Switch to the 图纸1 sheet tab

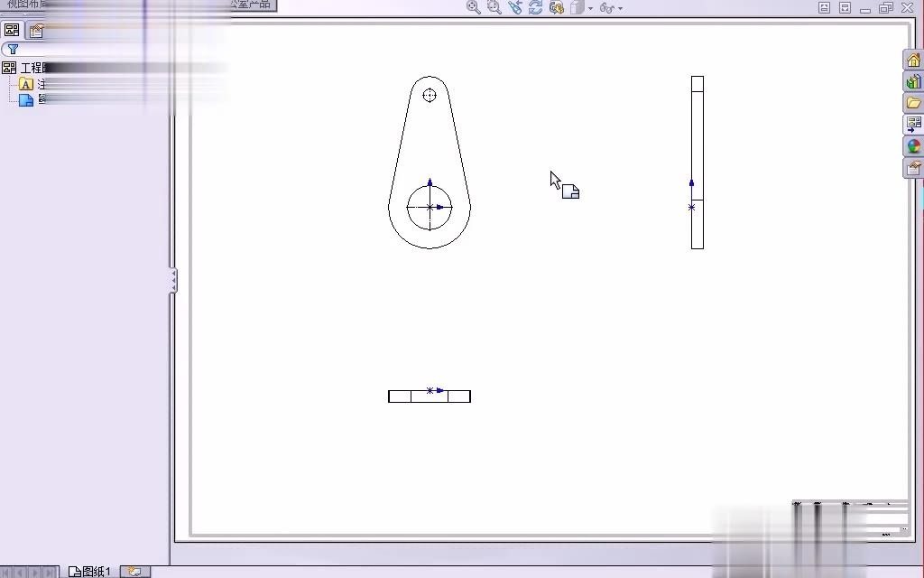coord(88,571)
